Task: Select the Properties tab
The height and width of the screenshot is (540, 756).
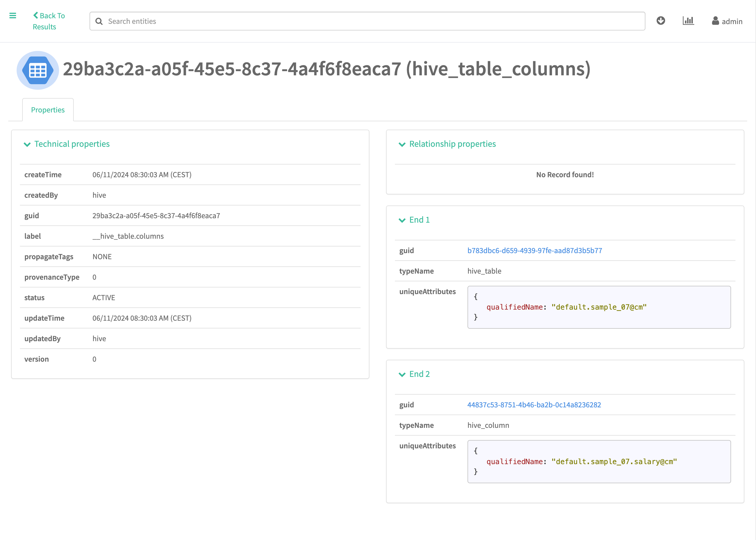Action: coord(48,110)
